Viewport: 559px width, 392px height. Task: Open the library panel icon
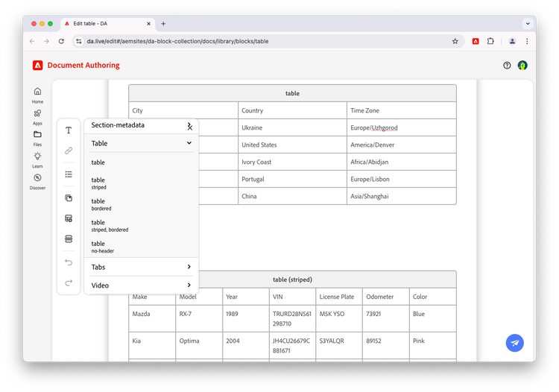69,197
